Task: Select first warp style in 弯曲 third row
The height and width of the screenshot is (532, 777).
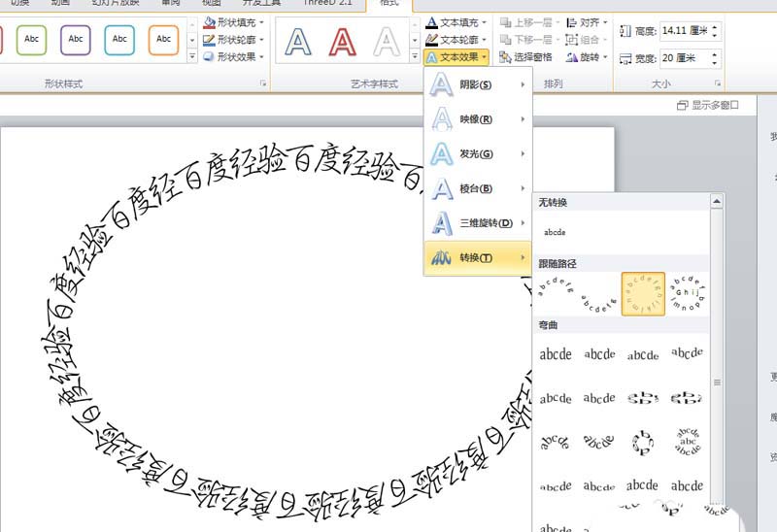Action: coord(556,442)
